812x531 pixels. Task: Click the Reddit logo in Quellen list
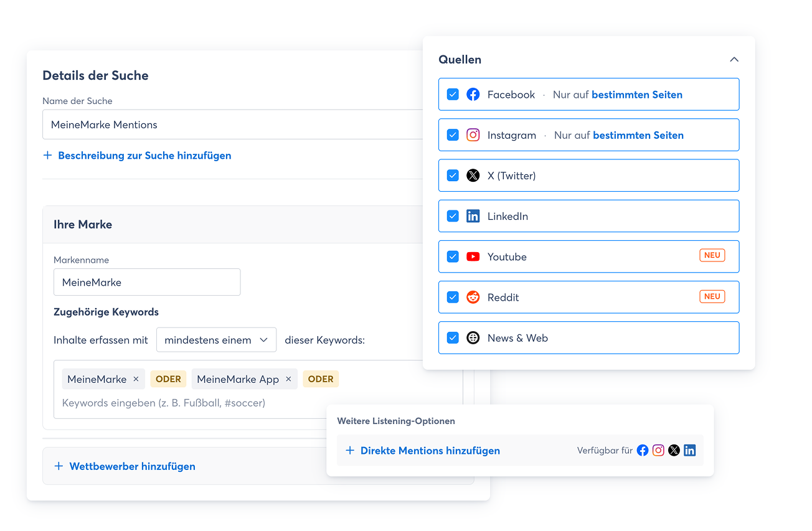tap(473, 297)
